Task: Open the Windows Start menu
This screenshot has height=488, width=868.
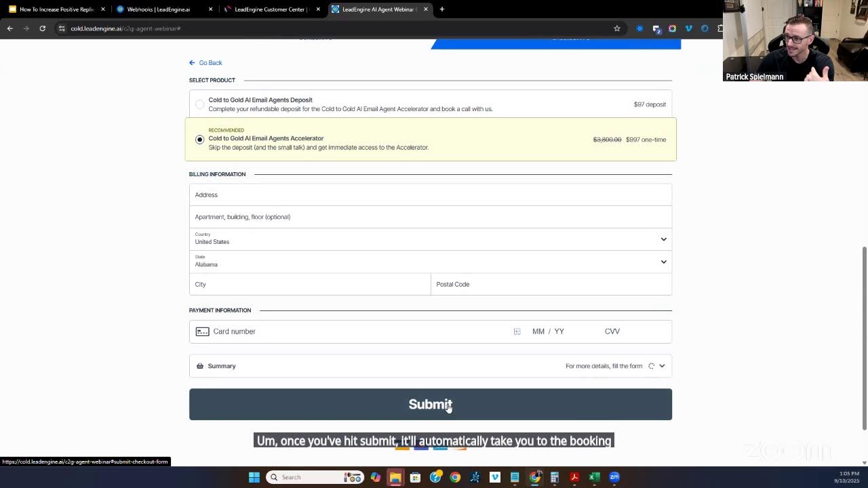Action: 254,477
